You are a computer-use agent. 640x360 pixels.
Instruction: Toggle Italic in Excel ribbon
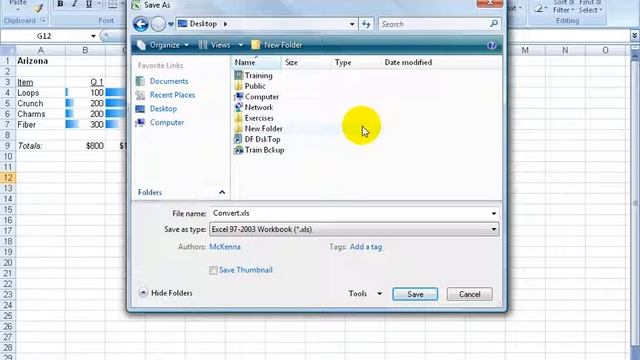74,4
